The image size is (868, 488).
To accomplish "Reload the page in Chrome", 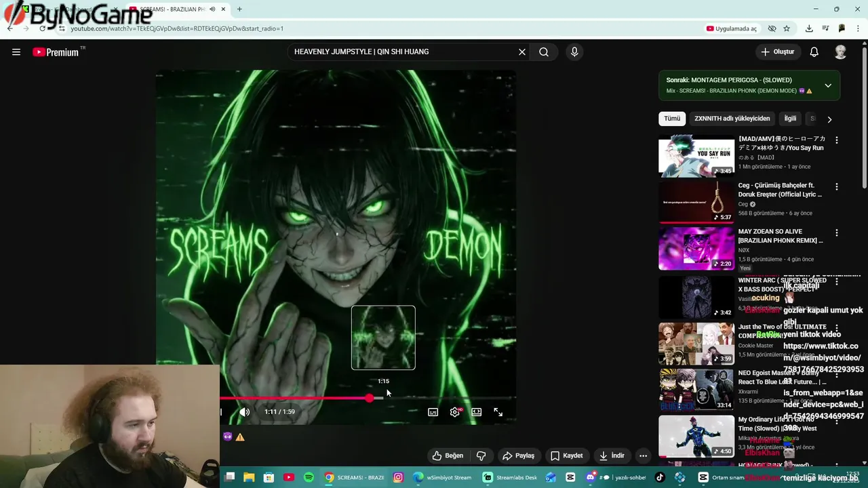I will (42, 28).
